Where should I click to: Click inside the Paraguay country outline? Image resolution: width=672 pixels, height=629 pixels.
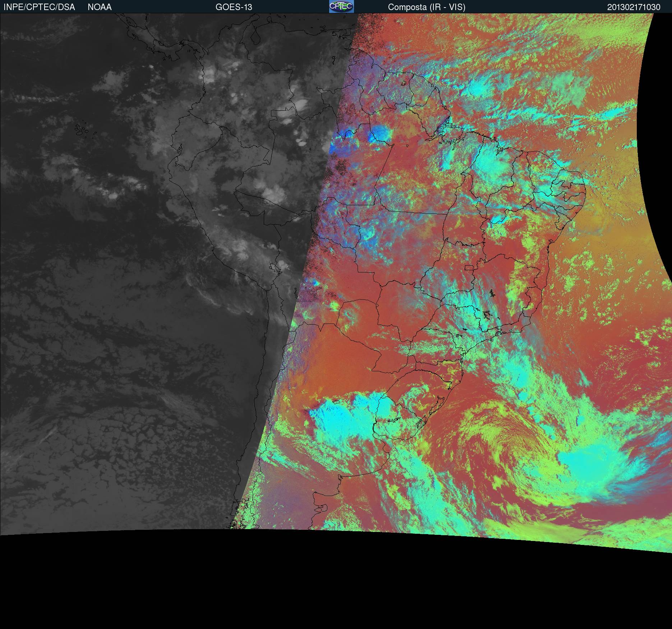pyautogui.click(x=388, y=345)
